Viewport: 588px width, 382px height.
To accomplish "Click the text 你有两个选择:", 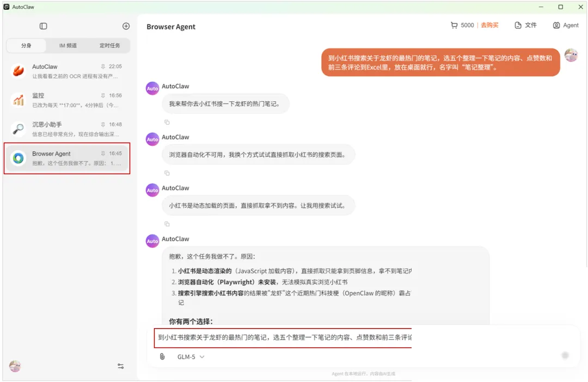I will [x=191, y=321].
